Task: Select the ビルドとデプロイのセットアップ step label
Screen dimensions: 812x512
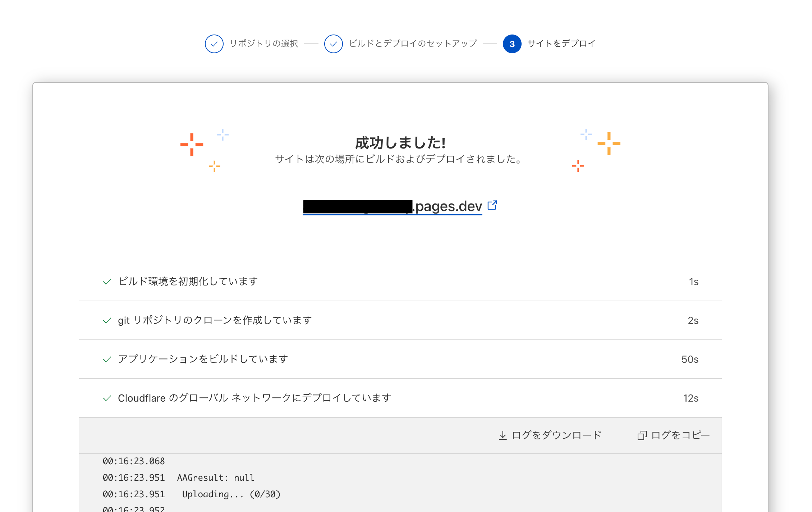Action: pyautogui.click(x=413, y=44)
